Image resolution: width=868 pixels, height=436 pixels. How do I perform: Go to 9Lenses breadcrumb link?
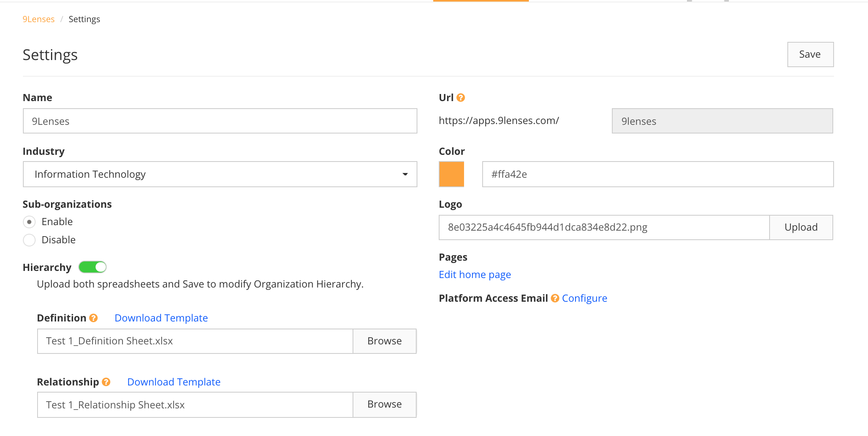click(38, 19)
